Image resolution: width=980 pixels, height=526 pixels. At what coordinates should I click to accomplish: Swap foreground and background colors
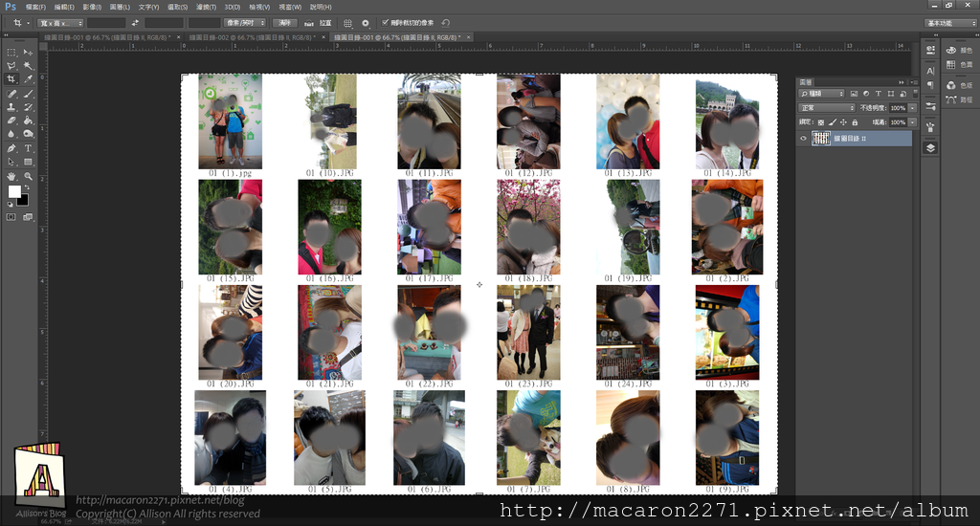tap(27, 187)
